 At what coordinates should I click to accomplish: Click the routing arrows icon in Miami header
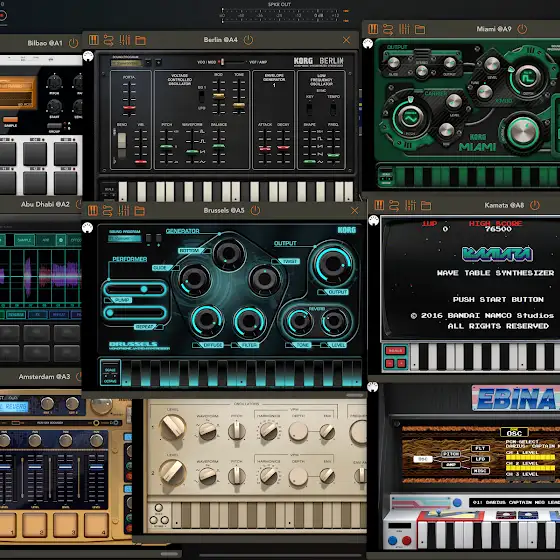(388, 29)
